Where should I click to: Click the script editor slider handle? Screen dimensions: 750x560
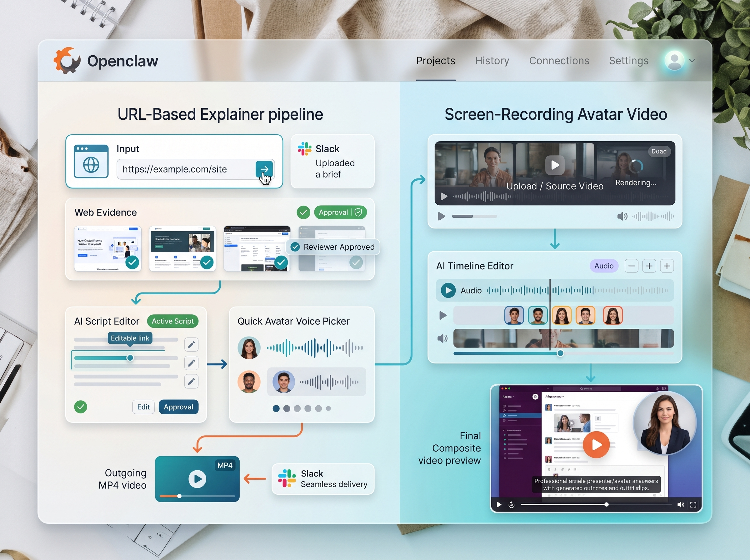click(130, 358)
